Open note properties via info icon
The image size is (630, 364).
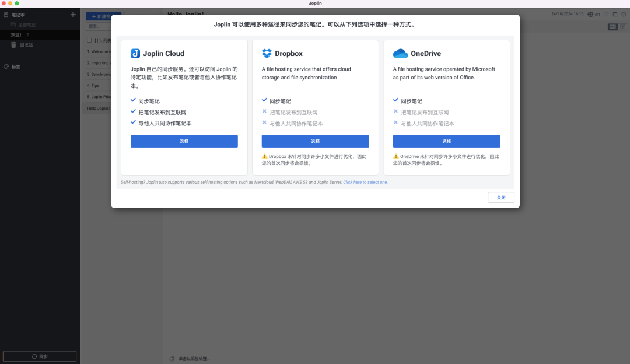624,14
